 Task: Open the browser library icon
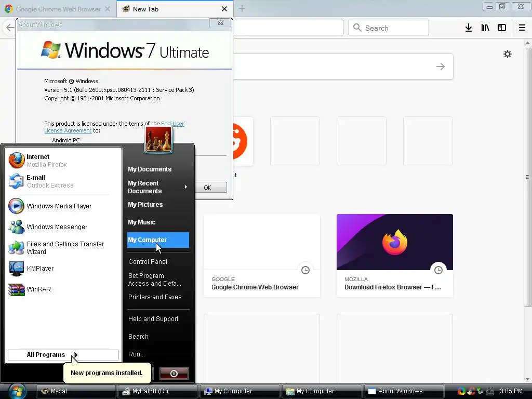pos(485,28)
